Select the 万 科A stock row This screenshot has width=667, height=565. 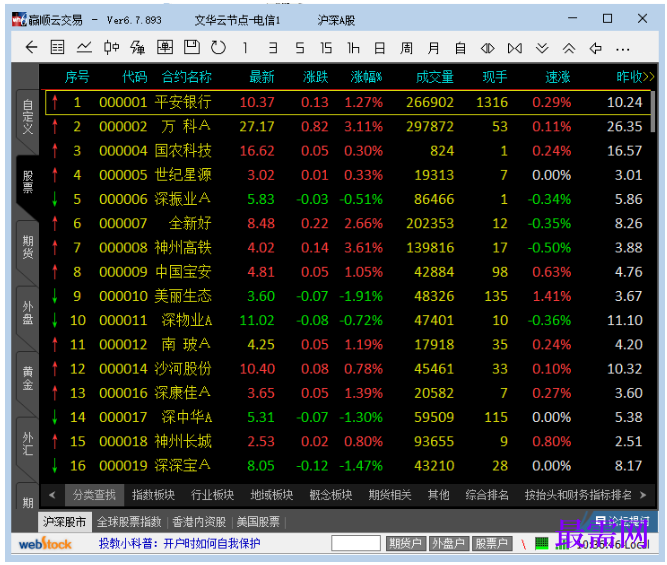coord(348,126)
